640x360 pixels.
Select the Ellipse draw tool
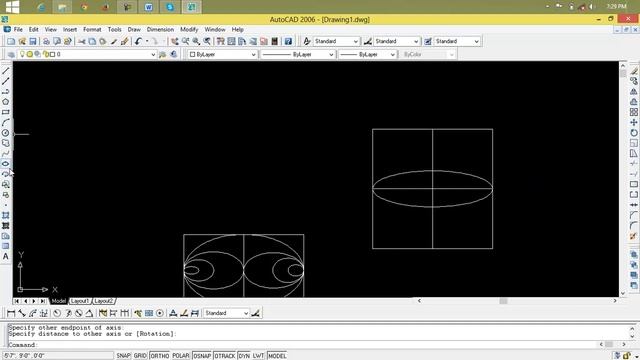coord(6,164)
